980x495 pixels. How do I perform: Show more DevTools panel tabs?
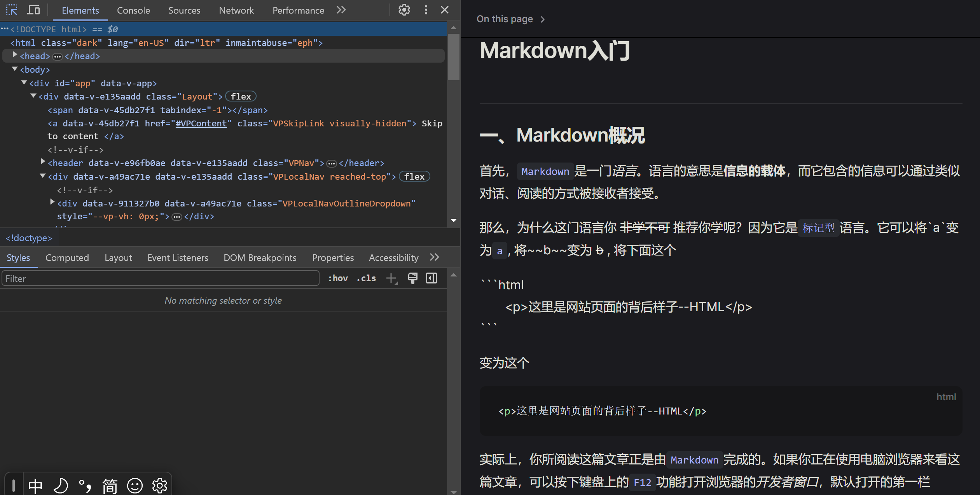click(341, 10)
